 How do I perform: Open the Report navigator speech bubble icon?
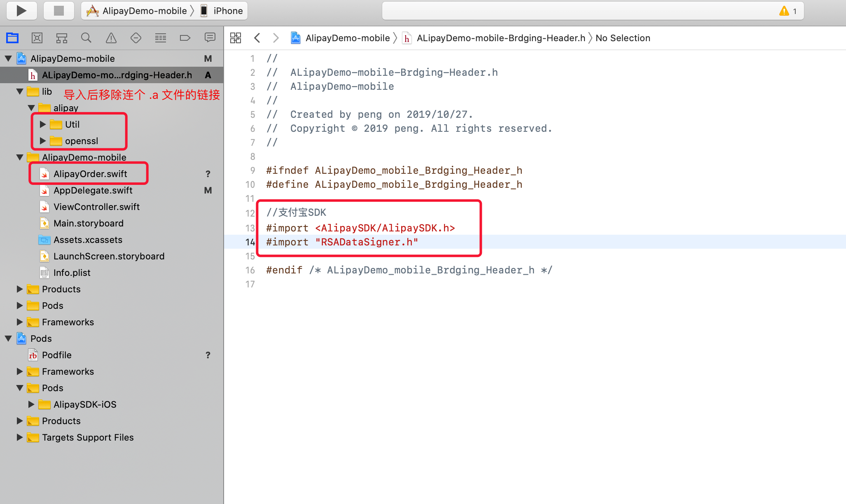[x=210, y=38]
